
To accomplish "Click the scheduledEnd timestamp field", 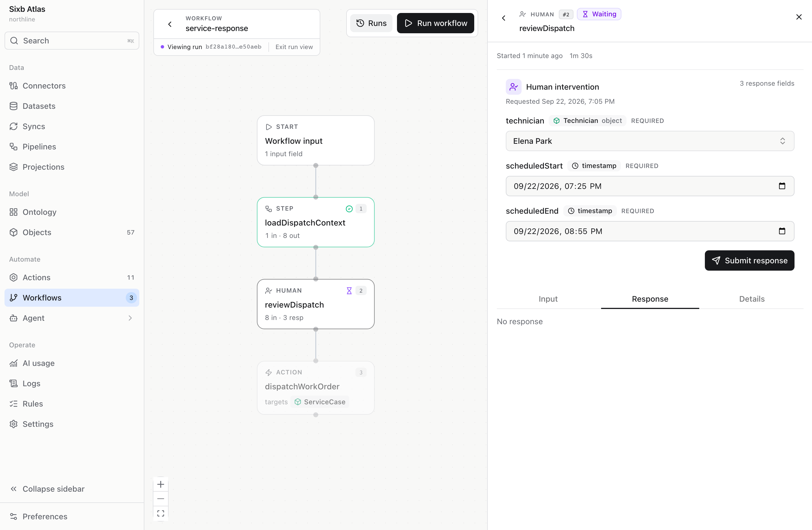I will (650, 231).
